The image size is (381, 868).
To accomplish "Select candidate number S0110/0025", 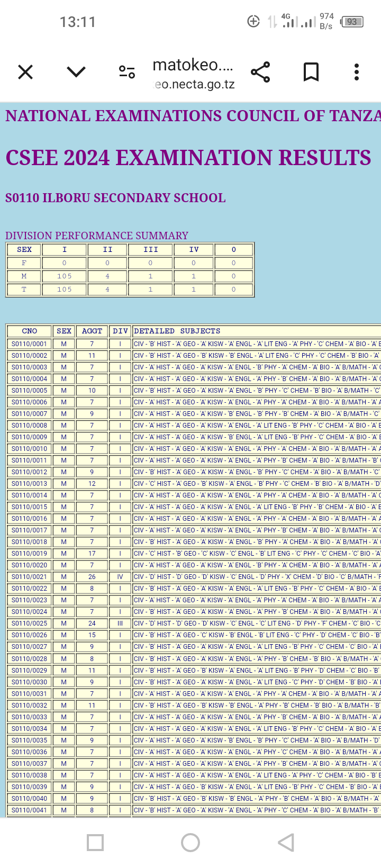I will pyautogui.click(x=30, y=623).
